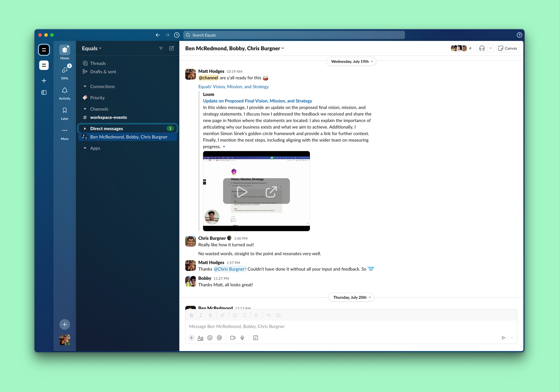
Task: Click the mention @ icon
Action: (219, 338)
